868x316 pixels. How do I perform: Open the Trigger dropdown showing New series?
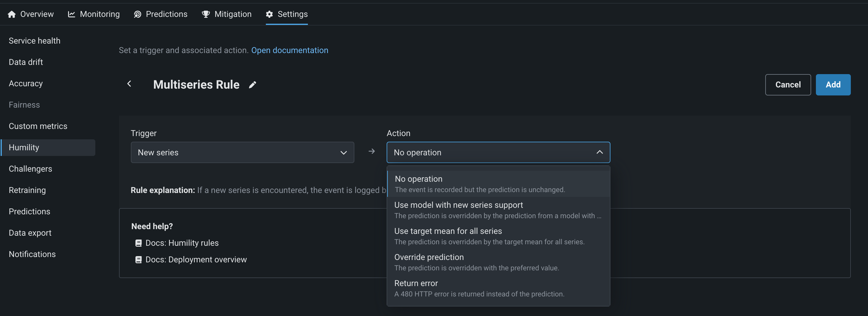(x=242, y=152)
